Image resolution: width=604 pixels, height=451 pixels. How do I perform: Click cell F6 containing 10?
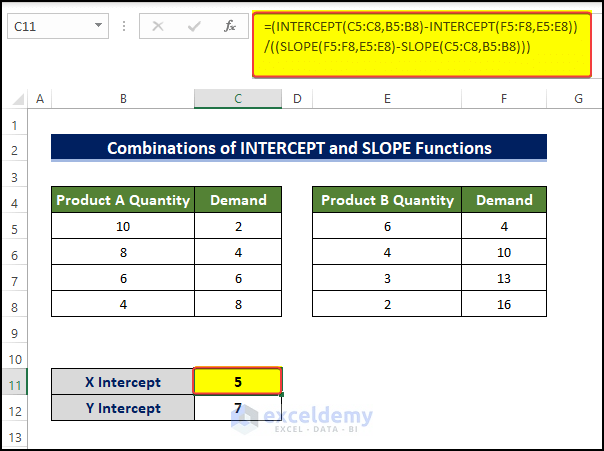(x=504, y=252)
